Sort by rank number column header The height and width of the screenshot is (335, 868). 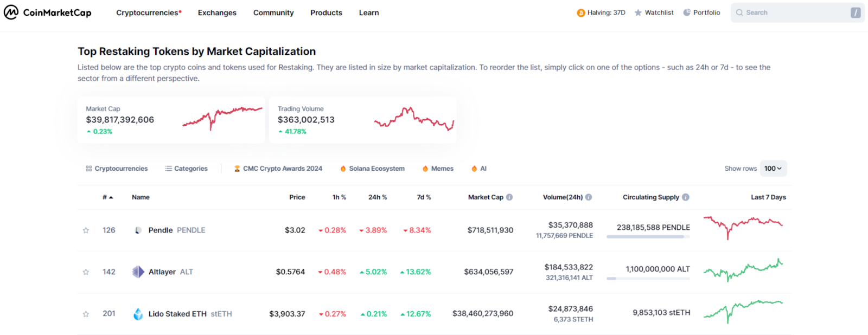(x=108, y=197)
